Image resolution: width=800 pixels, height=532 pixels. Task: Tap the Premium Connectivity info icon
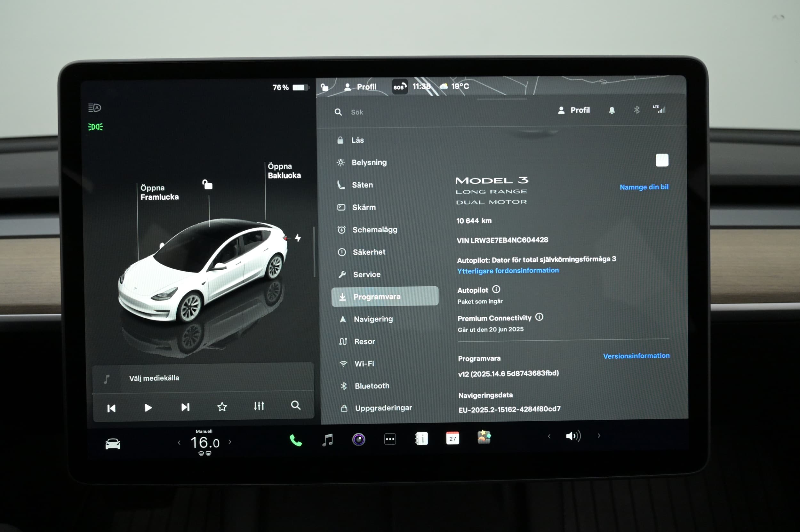(x=539, y=317)
